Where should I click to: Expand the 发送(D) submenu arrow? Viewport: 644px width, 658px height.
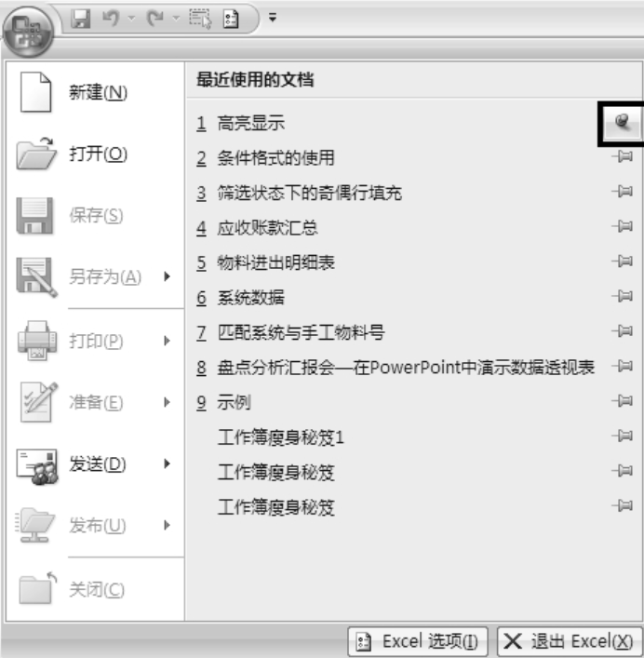tap(167, 463)
